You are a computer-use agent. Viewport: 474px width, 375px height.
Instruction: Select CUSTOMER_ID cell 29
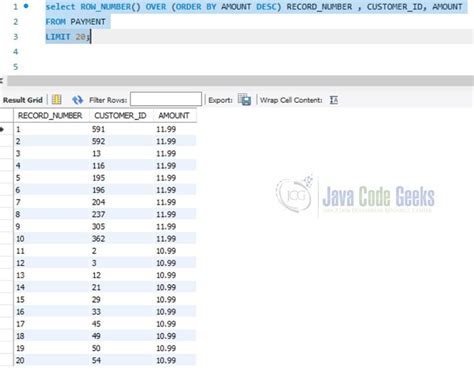121,299
